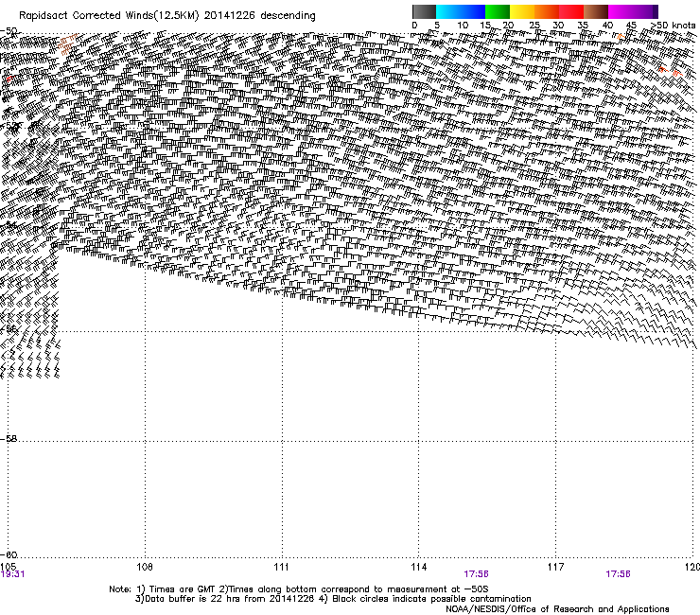Click the '114' longitude axis label

418,567
